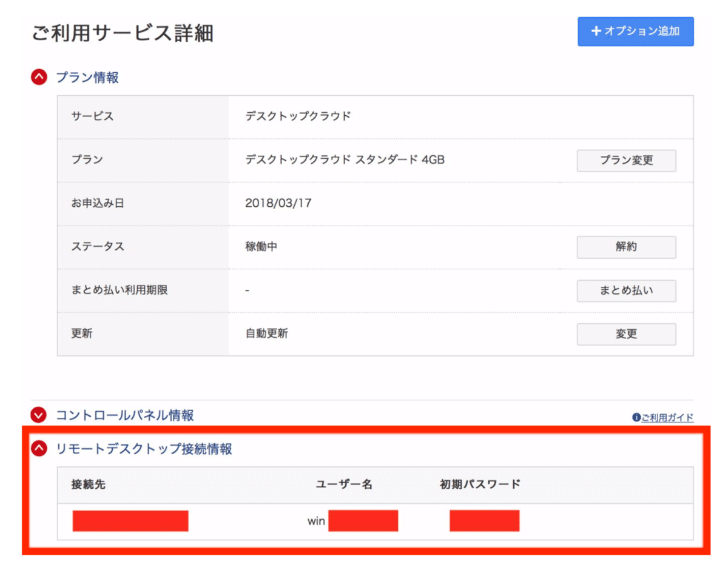Collapse the リモートデスクトップ接続情報 chevron
Screen dimensions: 728x570
(39, 449)
